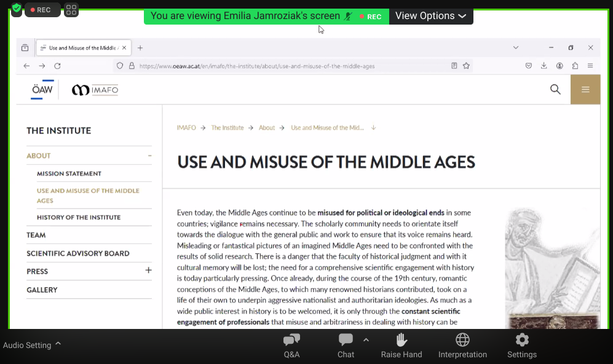
Task: Collapse the ABOUT sidebar section
Action: [149, 156]
